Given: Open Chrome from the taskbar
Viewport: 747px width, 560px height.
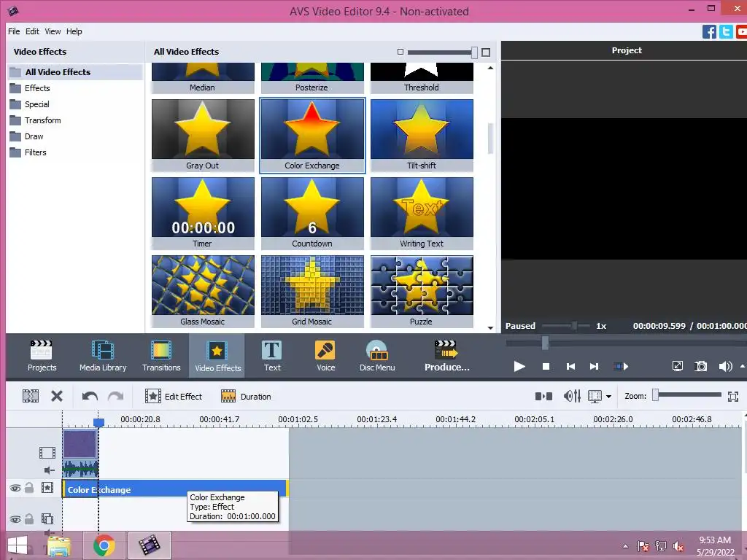Looking at the screenshot, I should click(x=104, y=545).
